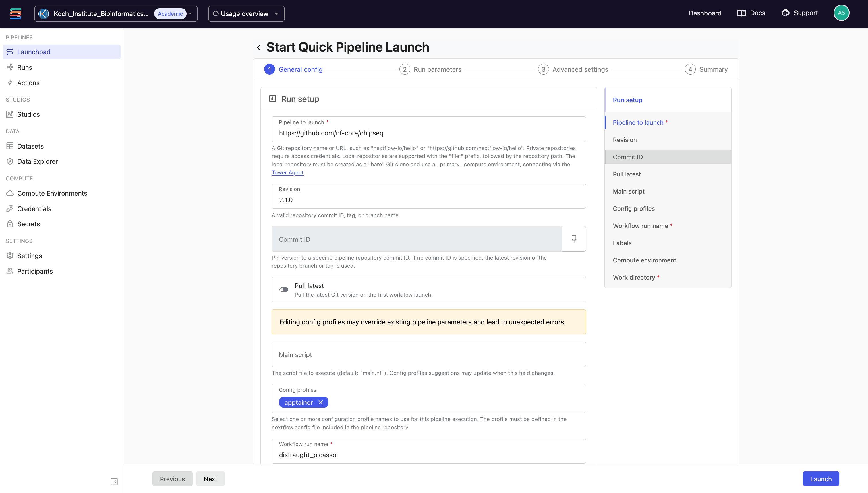Screen dimensions: 868x493
Task: Open the Docs book icon
Action: pyautogui.click(x=741, y=13)
